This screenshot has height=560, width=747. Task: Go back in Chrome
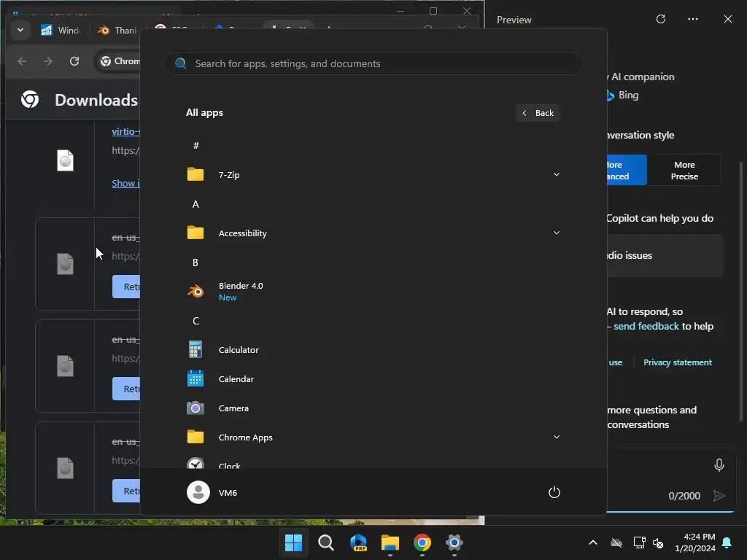(x=22, y=61)
